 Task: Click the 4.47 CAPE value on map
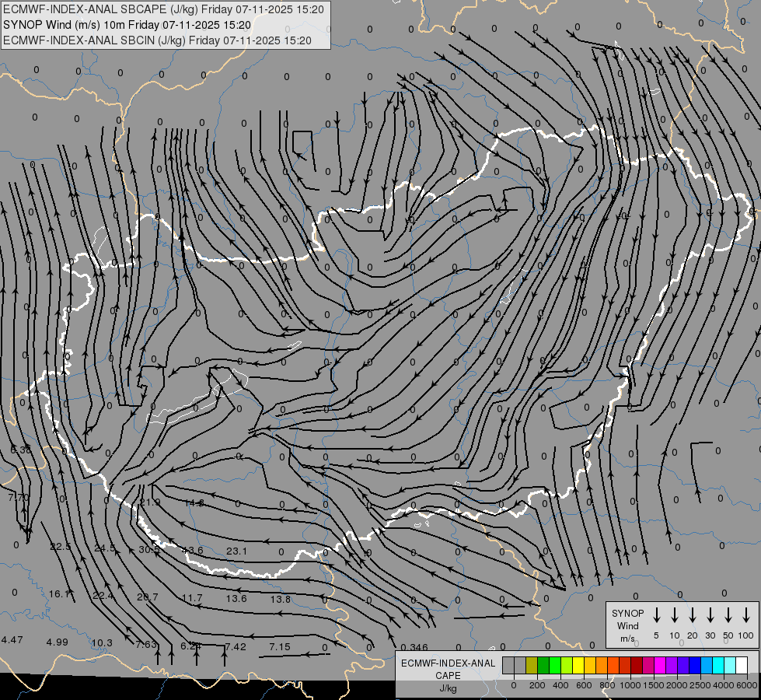(x=12, y=640)
